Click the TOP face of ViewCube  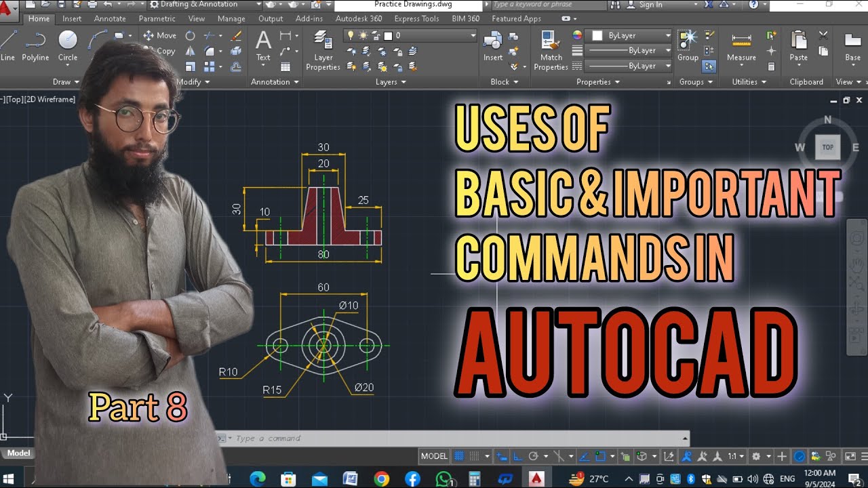coord(828,147)
